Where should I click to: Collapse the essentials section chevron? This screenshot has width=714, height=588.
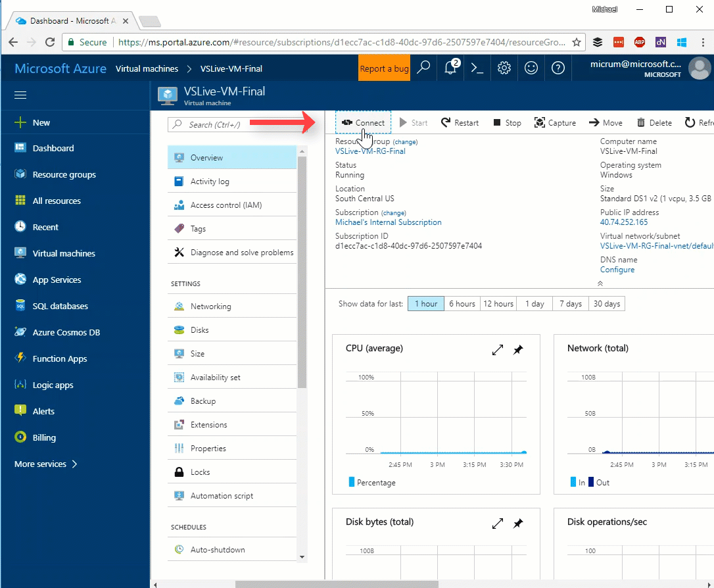(x=600, y=283)
